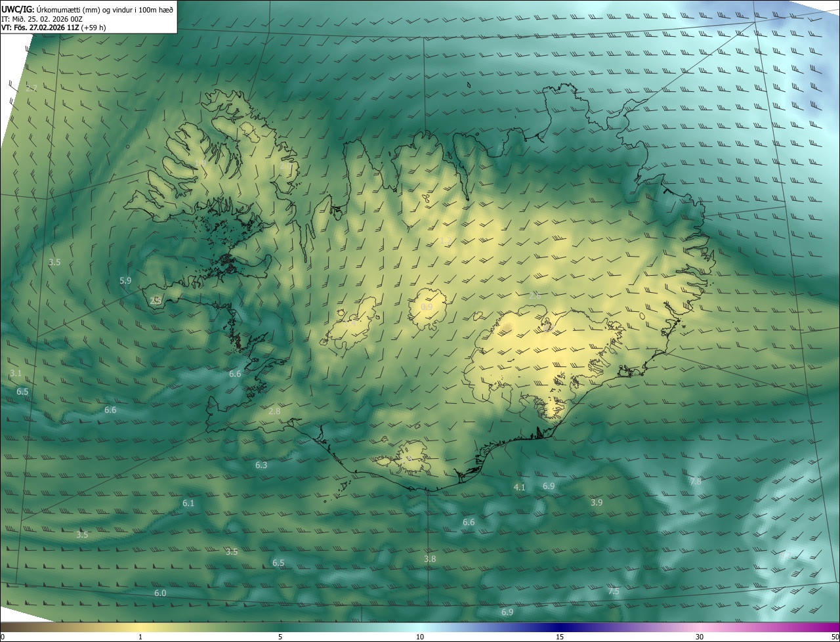Viewport: 840px width, 642px height.
Task: Click the 30 tick on the color scale
Action: click(700, 637)
